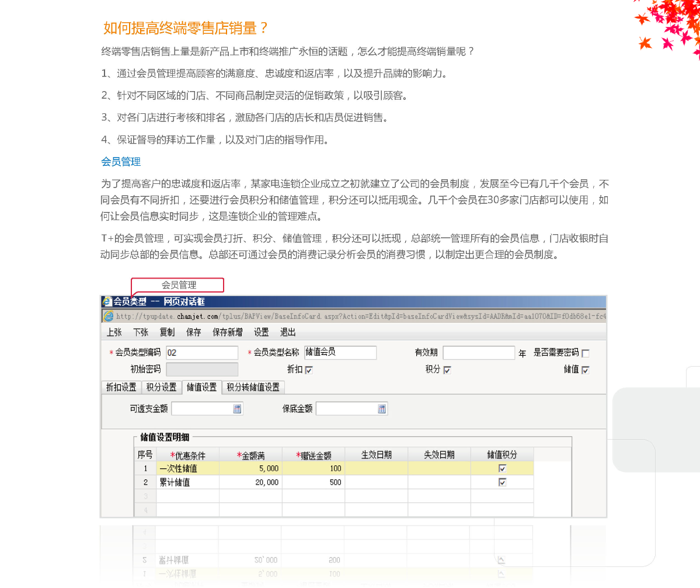Open the 积分转储值设置 tab
700x588 pixels.
[253, 387]
